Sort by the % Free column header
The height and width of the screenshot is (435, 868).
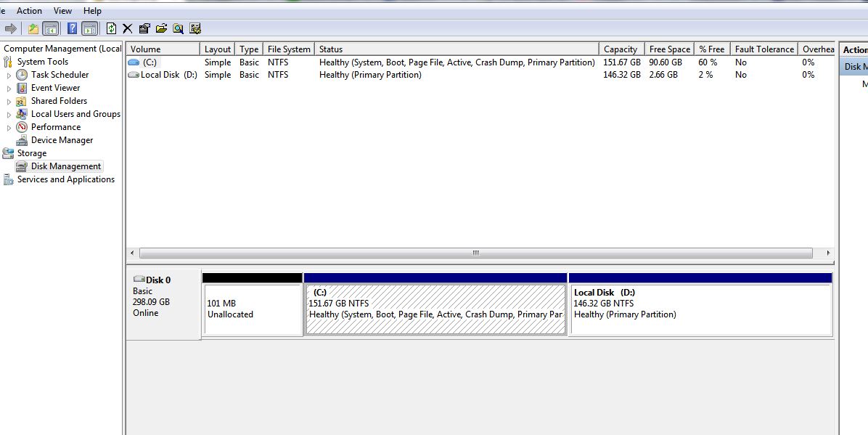713,49
